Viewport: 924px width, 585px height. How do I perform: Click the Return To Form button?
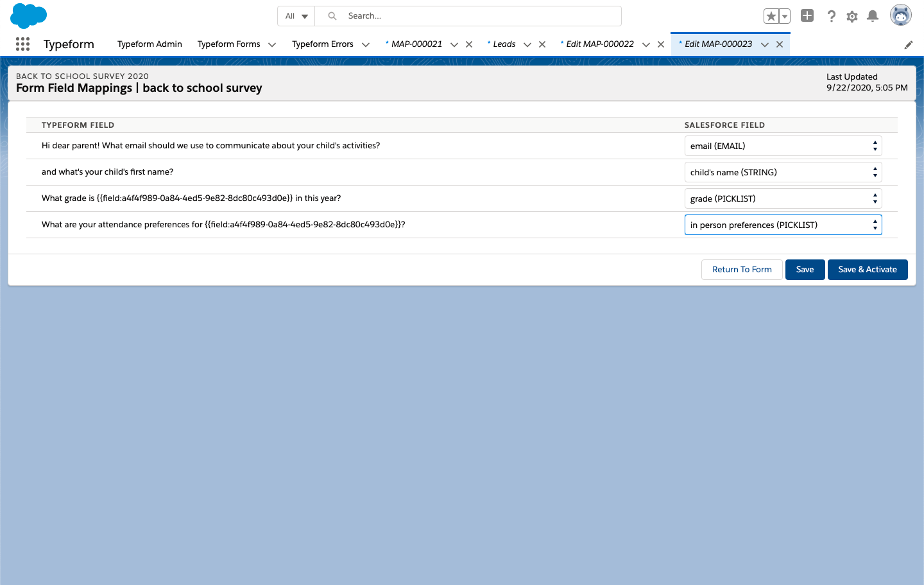pos(742,270)
